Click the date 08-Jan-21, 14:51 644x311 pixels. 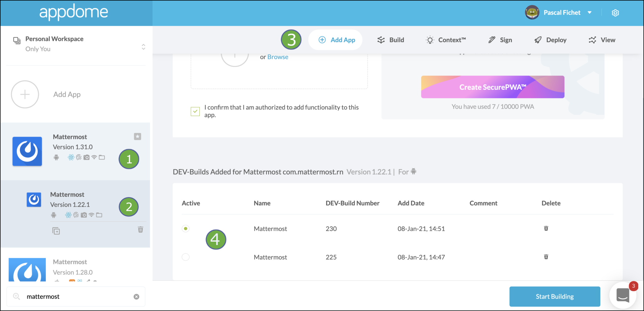point(421,229)
